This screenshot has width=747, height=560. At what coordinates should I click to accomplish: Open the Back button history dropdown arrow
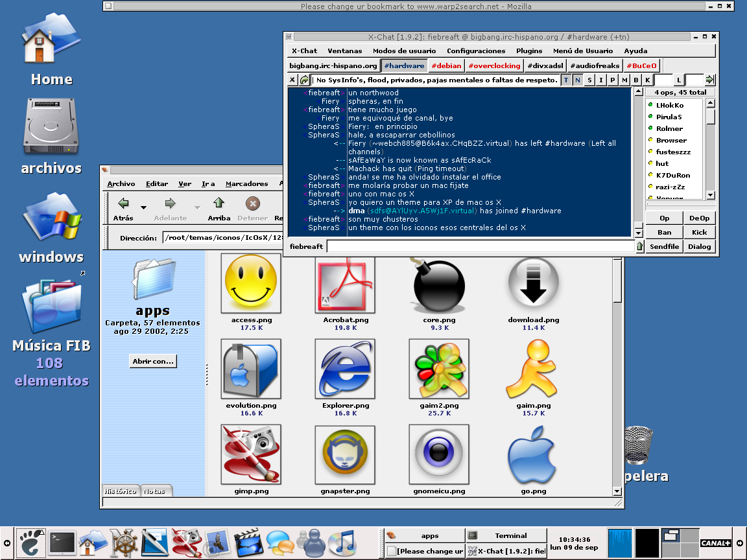point(143,207)
